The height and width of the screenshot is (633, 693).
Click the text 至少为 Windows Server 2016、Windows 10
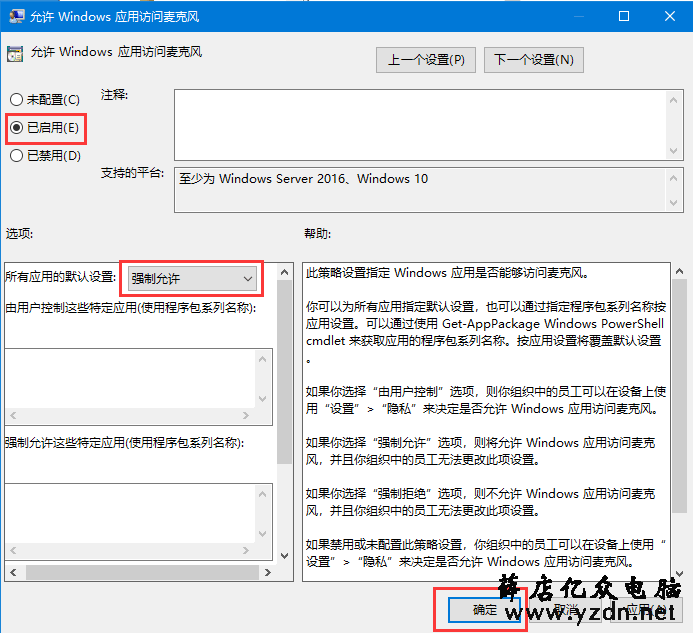coord(304,179)
